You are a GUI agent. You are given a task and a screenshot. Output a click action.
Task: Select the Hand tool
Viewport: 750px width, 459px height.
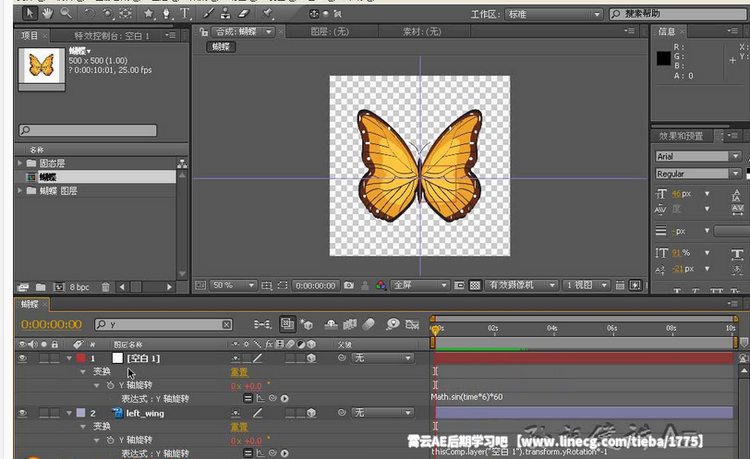coord(47,13)
